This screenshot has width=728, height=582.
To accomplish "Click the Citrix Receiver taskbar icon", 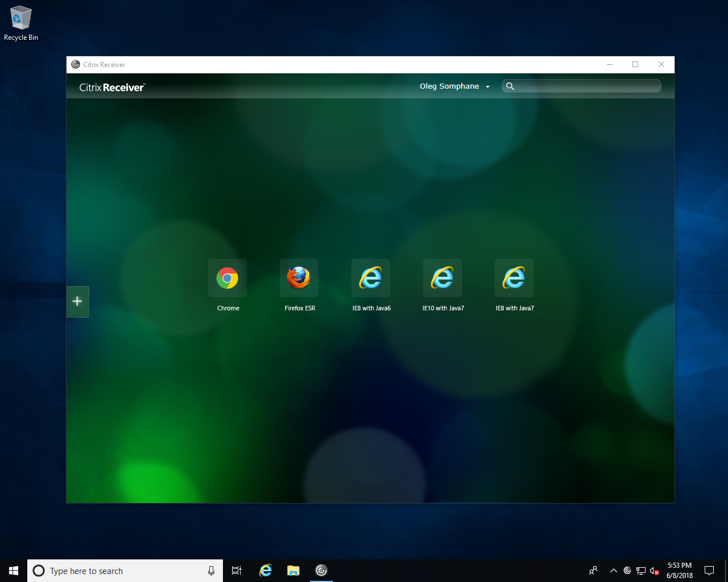I will pos(321,570).
